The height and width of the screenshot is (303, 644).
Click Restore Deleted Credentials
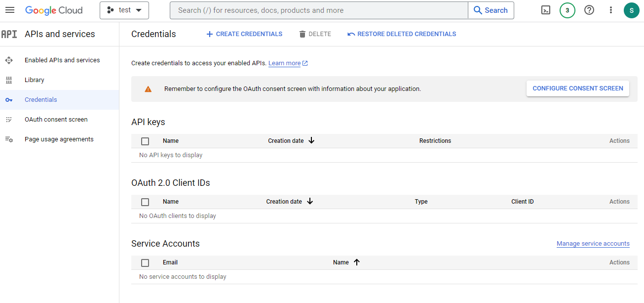402,34
